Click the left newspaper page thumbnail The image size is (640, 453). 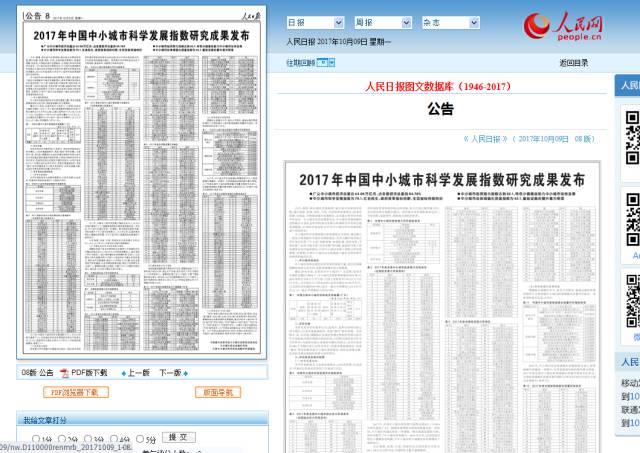(x=142, y=182)
